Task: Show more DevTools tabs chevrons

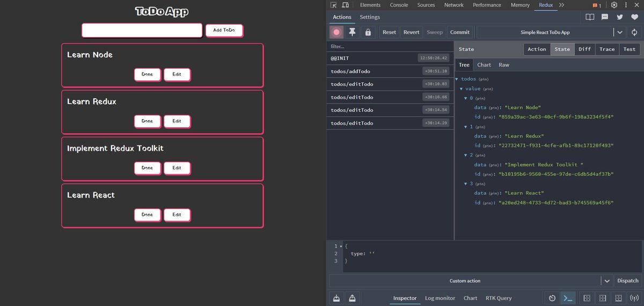Action: click(x=561, y=5)
